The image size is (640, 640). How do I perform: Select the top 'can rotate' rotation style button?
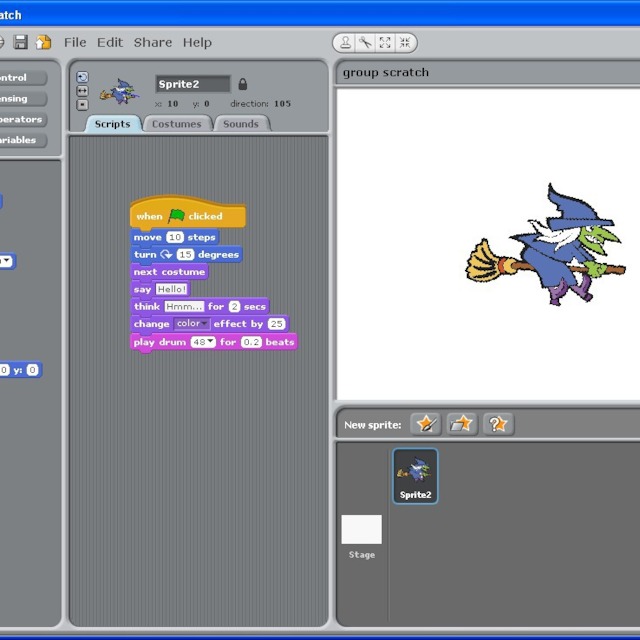pos(82,77)
